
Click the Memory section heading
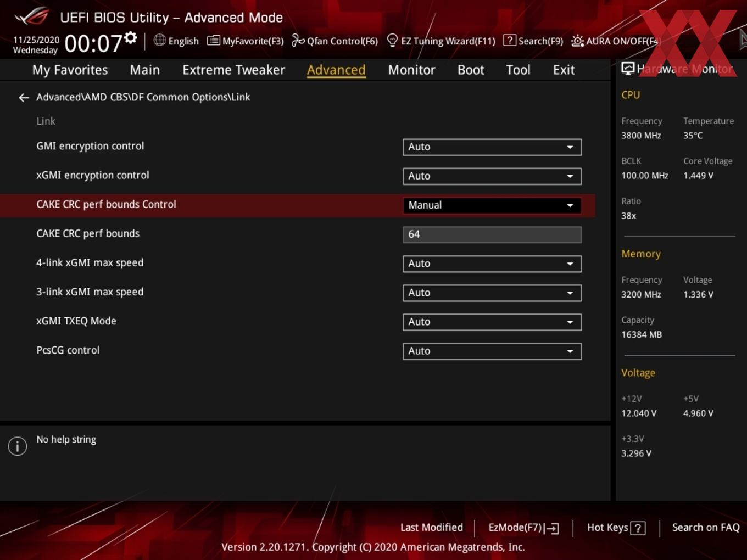(641, 254)
